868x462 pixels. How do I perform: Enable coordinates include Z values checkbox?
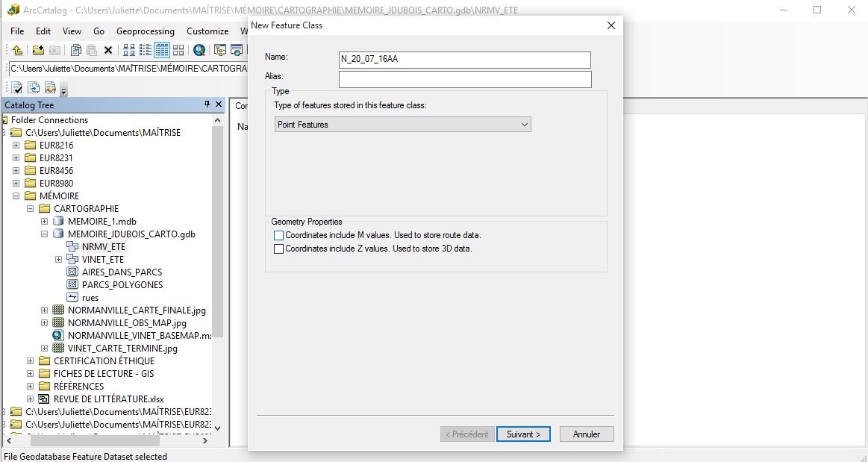click(279, 249)
